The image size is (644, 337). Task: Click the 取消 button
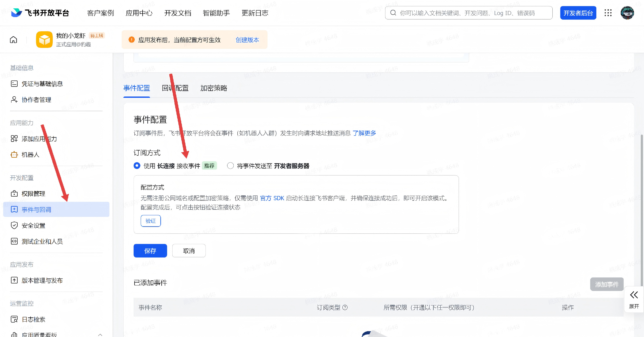click(x=189, y=251)
